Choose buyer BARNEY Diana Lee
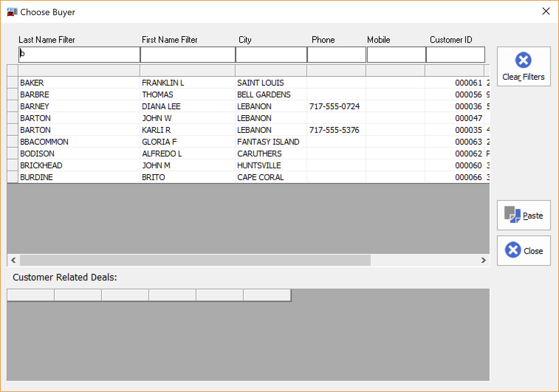 79,106
